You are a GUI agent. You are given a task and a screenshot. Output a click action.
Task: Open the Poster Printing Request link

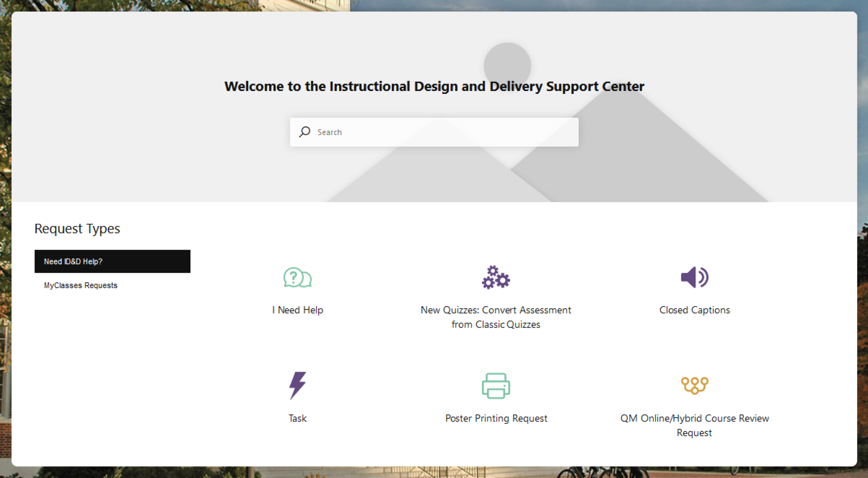pyautogui.click(x=496, y=418)
